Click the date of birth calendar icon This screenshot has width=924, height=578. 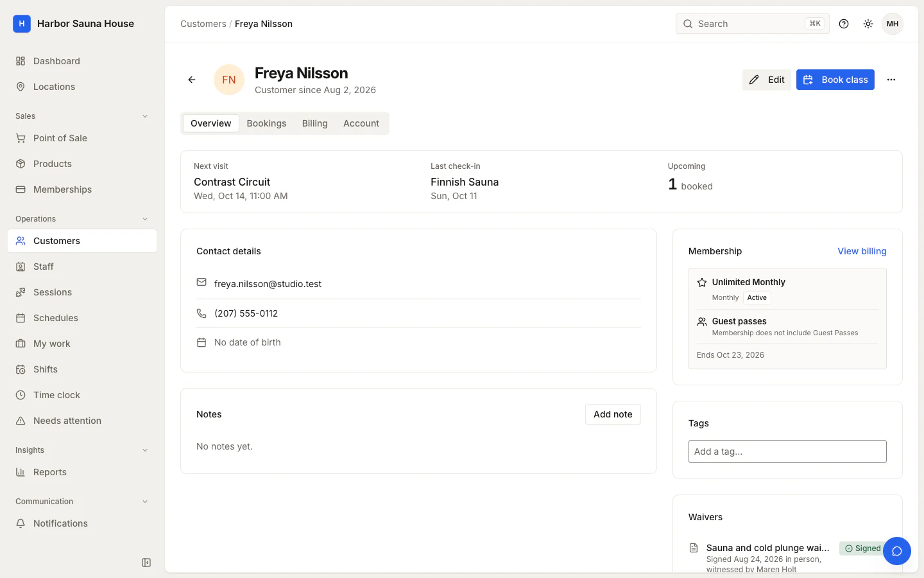201,342
